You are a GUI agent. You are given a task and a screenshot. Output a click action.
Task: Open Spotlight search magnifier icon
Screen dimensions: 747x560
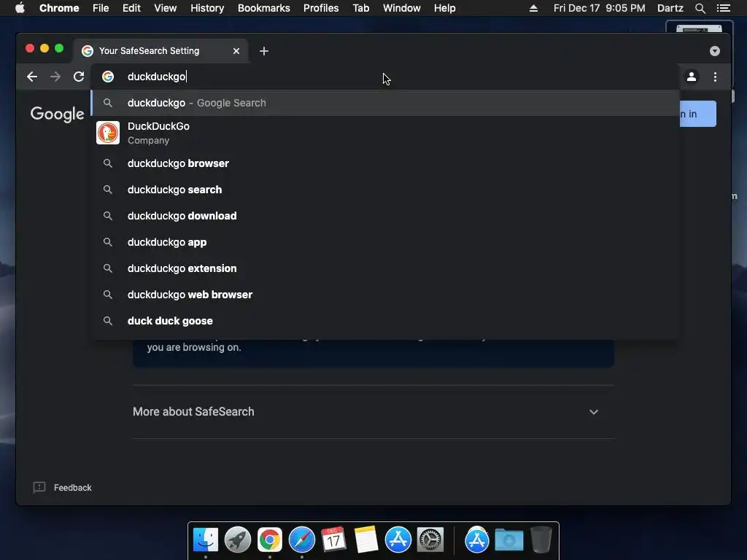click(x=700, y=8)
